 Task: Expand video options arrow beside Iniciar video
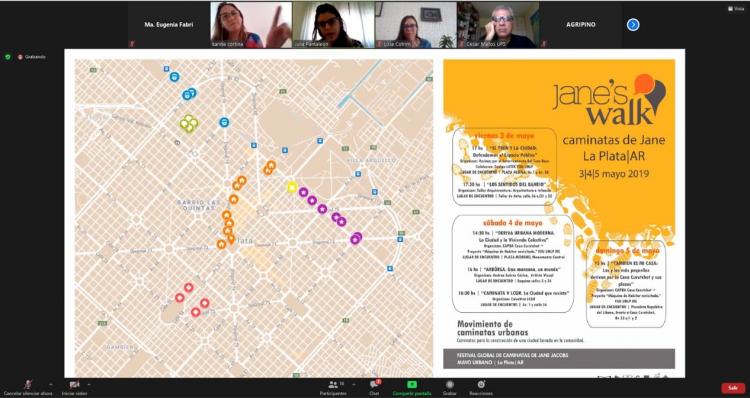pos(89,384)
